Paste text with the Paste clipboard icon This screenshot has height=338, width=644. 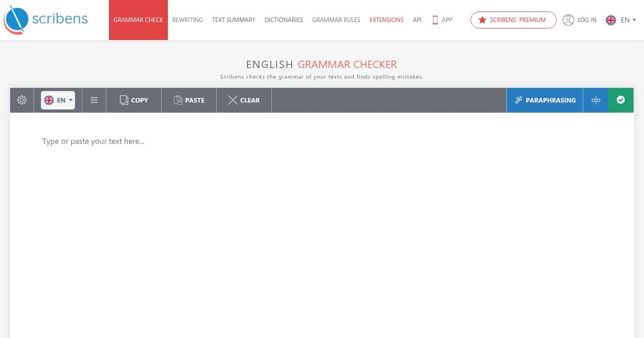click(x=178, y=100)
